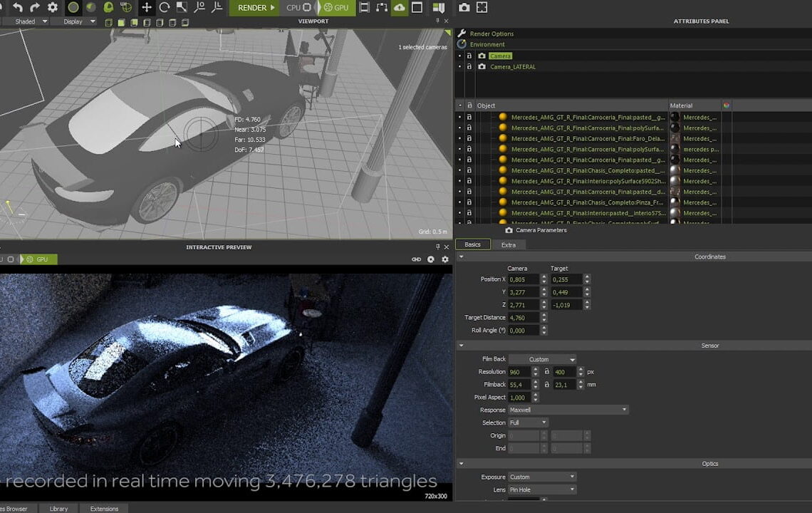This screenshot has height=513, width=812.
Task: Open the Film Back dropdown
Action: tap(542, 359)
